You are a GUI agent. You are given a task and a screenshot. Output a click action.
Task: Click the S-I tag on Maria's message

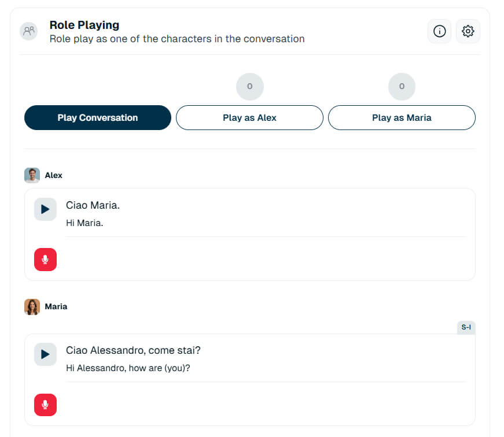466,327
